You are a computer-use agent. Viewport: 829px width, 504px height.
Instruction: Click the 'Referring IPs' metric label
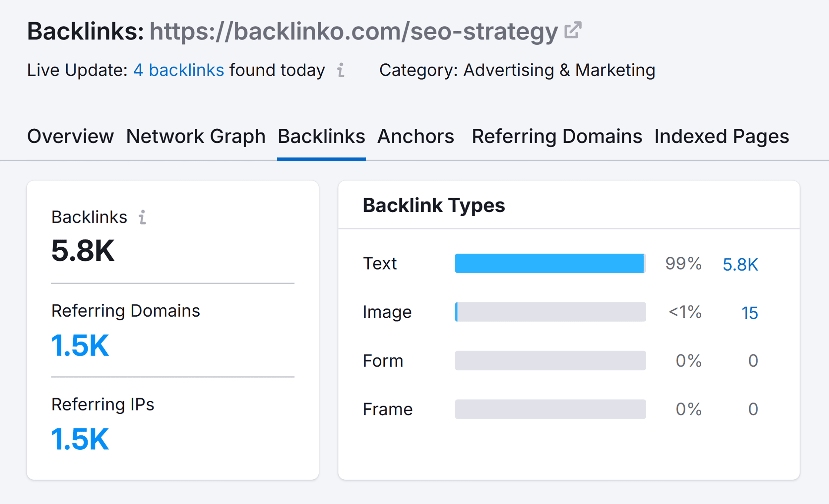pyautogui.click(x=102, y=405)
